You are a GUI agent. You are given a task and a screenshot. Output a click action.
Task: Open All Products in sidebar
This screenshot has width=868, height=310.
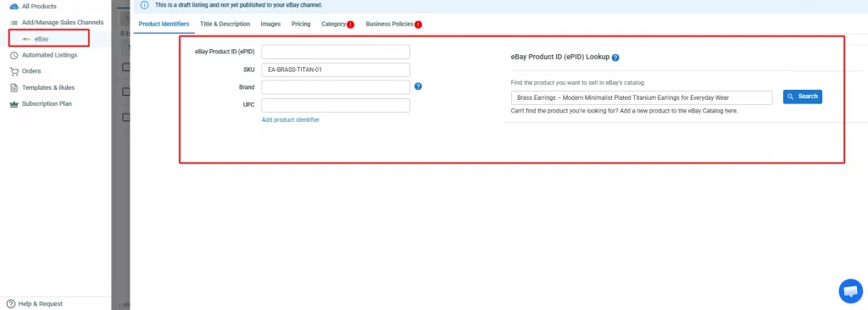(x=39, y=6)
